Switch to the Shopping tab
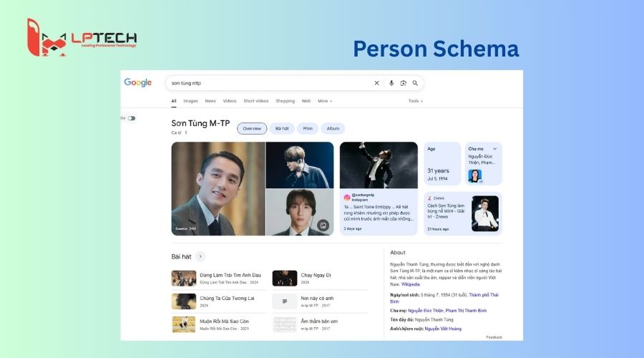 [x=285, y=101]
